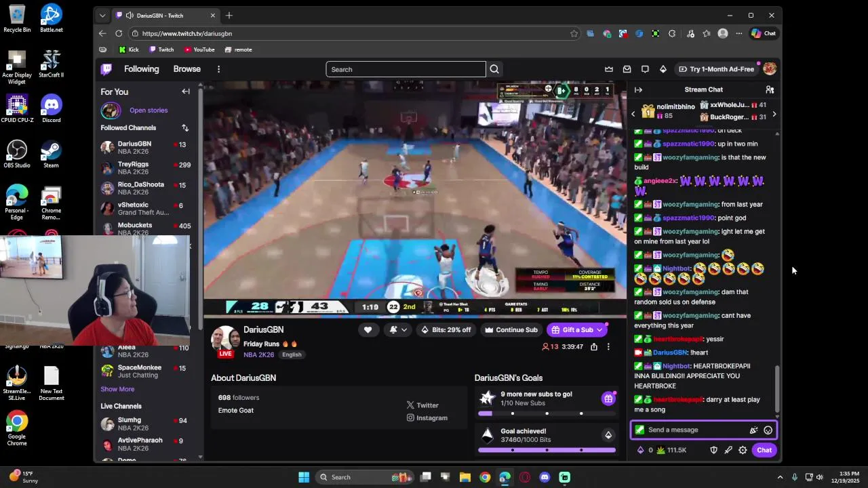The width and height of the screenshot is (868, 488).
Task: Open the Instagram social link
Action: tap(427, 418)
